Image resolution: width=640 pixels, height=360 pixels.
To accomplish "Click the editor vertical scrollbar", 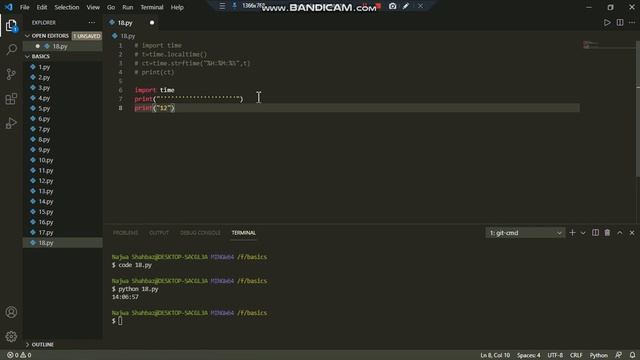I will coord(638,110).
